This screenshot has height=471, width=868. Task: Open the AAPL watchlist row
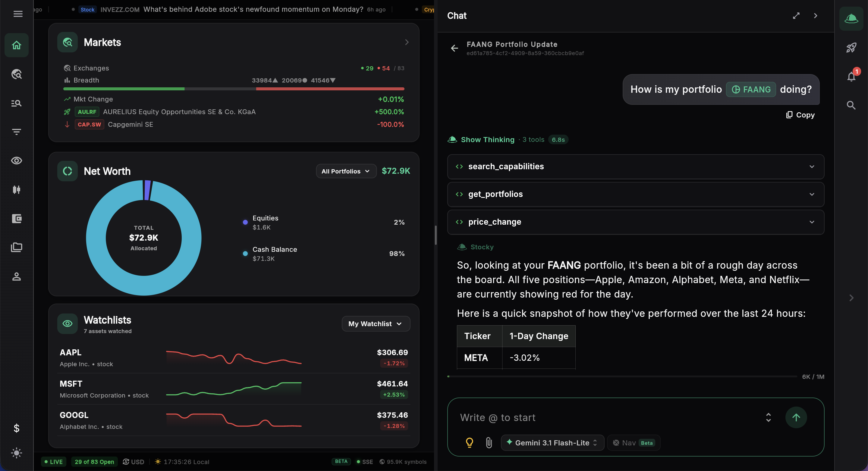pyautogui.click(x=234, y=357)
